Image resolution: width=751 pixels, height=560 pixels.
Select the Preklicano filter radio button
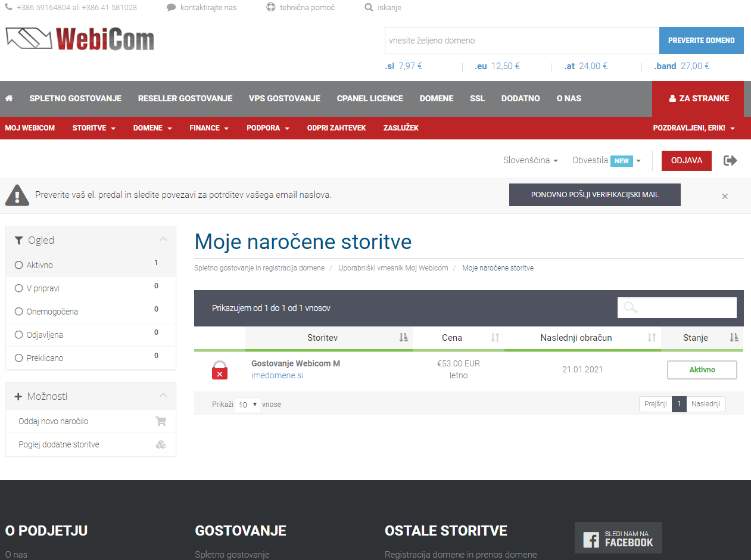18,358
